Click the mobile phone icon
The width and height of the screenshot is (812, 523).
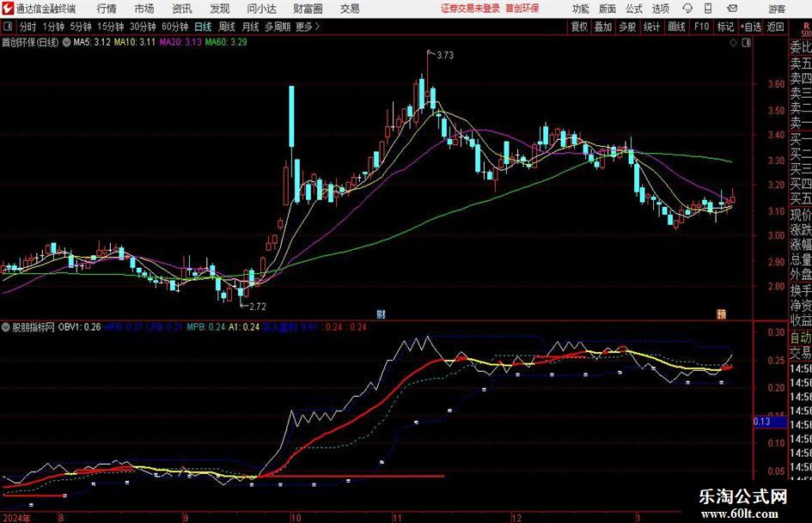708,9
